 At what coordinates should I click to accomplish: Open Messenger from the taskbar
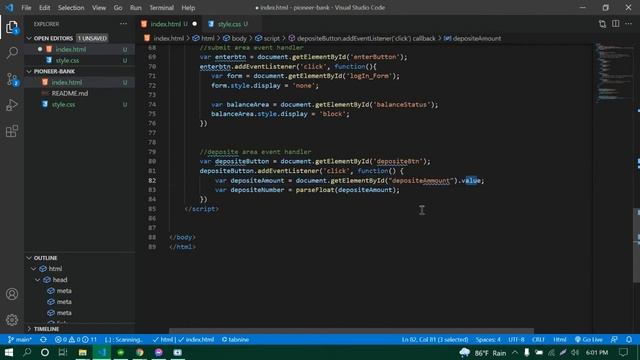tap(158, 352)
